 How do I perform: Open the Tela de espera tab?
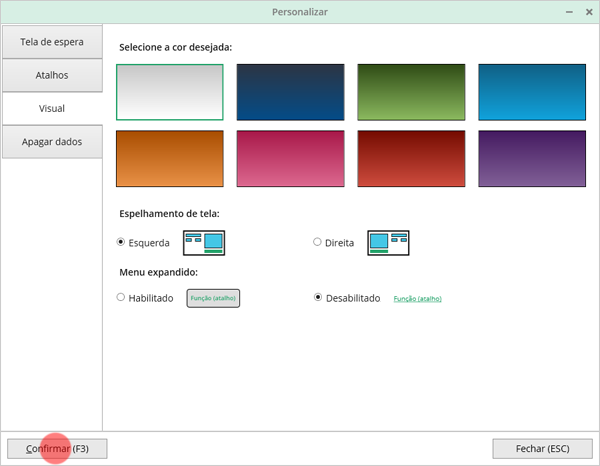pyautogui.click(x=52, y=42)
